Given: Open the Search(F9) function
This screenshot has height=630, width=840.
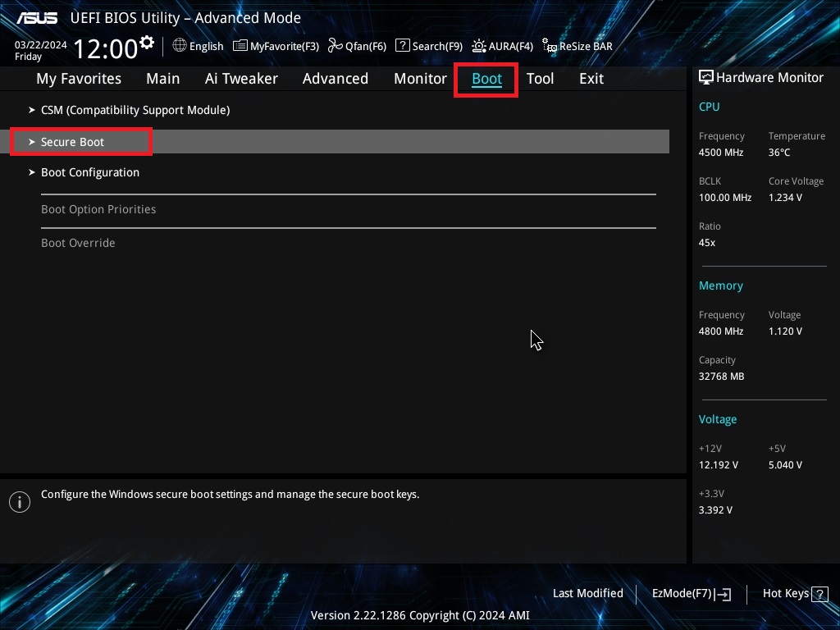Looking at the screenshot, I should point(428,46).
